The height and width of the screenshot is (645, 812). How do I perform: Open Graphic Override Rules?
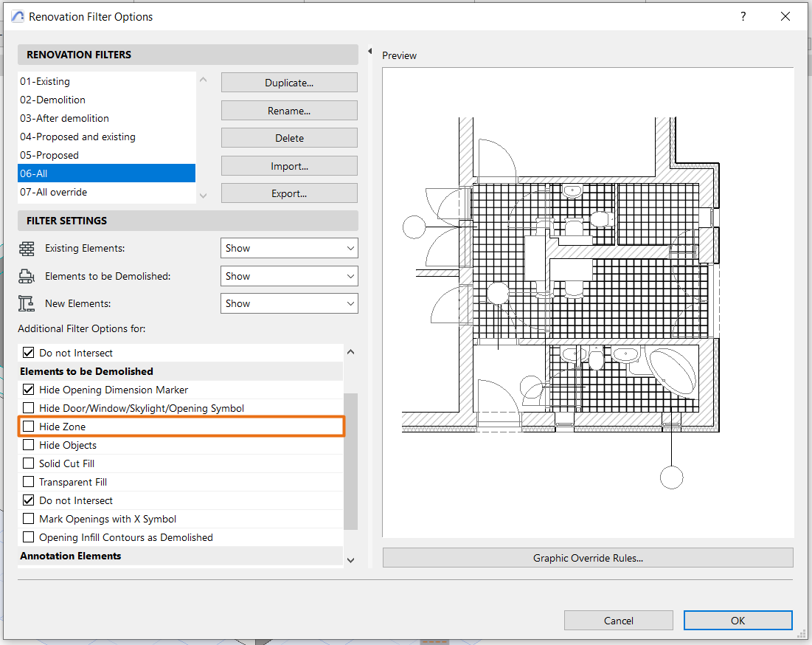pos(587,558)
